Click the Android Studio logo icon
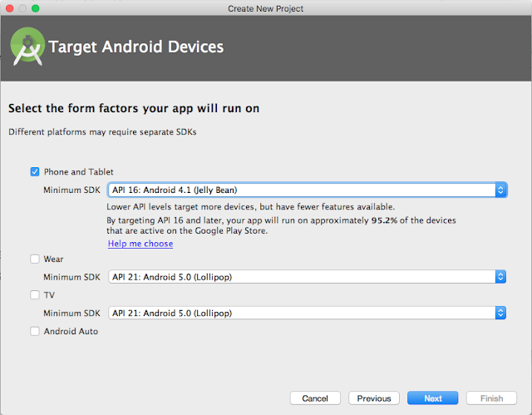Screen dimensions: 532x415 (x=27, y=47)
